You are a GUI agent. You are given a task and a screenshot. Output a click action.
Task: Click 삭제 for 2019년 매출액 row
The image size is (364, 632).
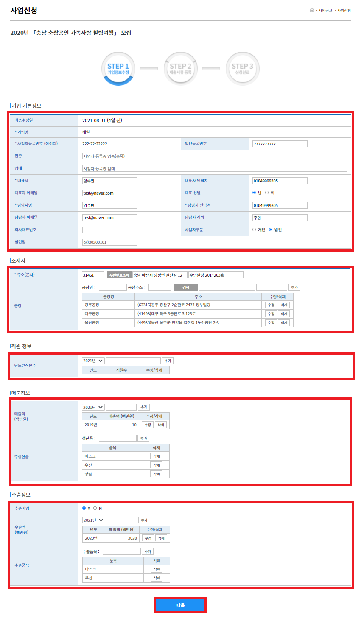(x=161, y=425)
